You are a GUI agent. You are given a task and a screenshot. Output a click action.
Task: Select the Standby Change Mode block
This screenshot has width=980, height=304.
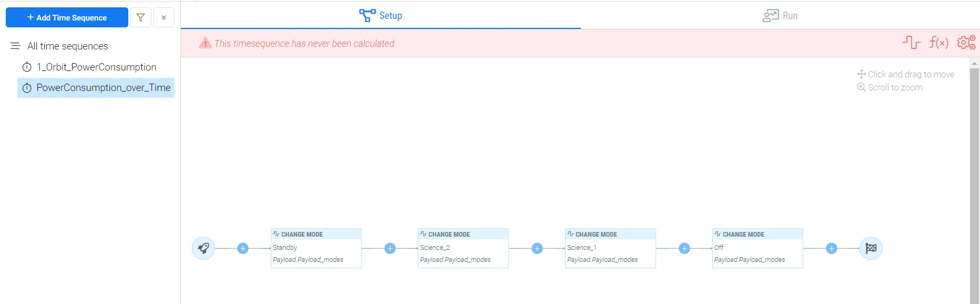pyautogui.click(x=316, y=248)
